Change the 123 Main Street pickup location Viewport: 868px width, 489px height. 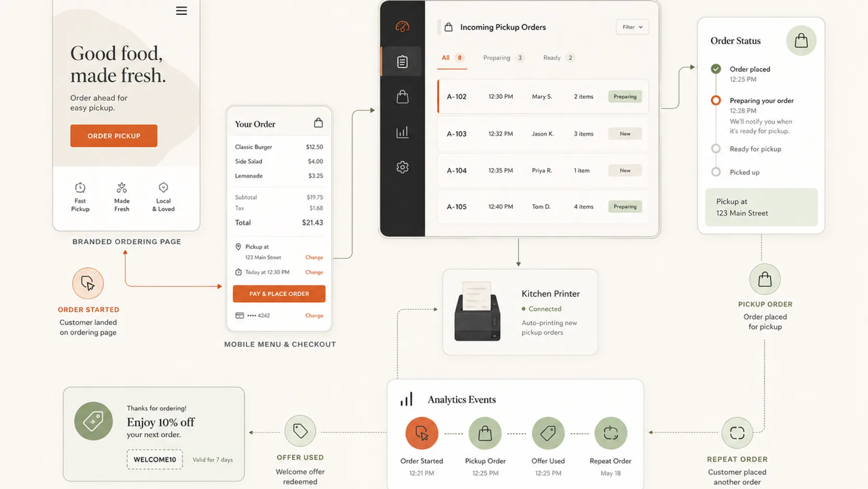(314, 257)
